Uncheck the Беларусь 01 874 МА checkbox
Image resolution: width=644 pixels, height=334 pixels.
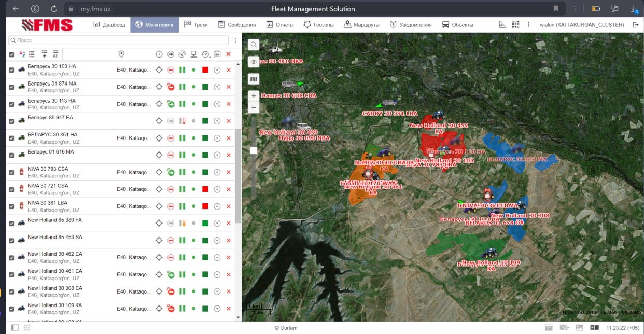click(x=11, y=87)
